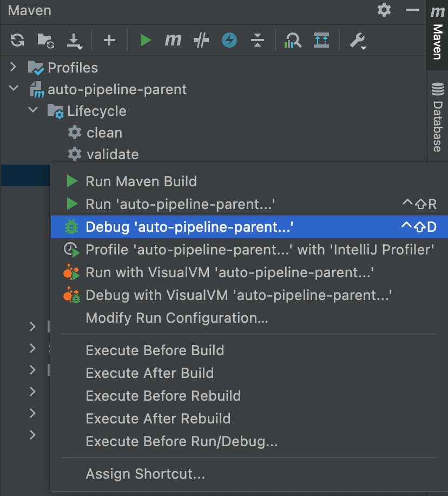
Task: Collapse the Lifecycle tree node
Action: tap(33, 110)
